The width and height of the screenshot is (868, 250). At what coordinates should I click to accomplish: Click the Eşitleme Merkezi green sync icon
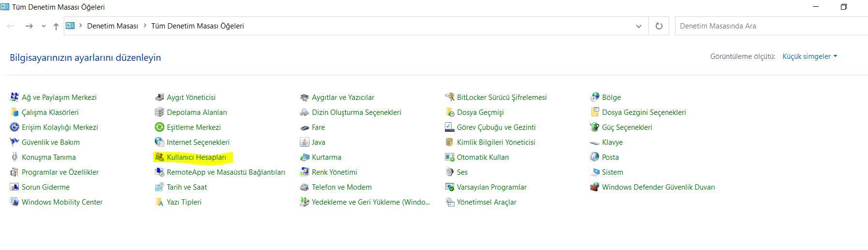[159, 127]
